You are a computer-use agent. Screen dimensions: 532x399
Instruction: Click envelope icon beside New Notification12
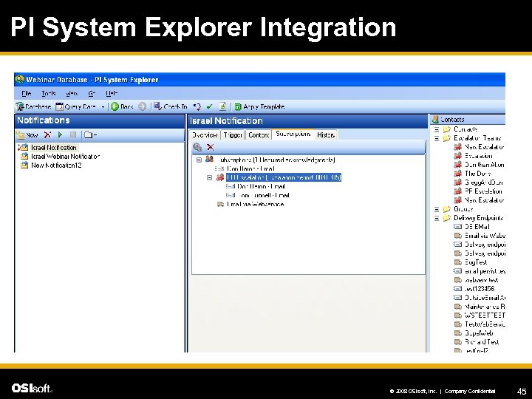(x=24, y=166)
